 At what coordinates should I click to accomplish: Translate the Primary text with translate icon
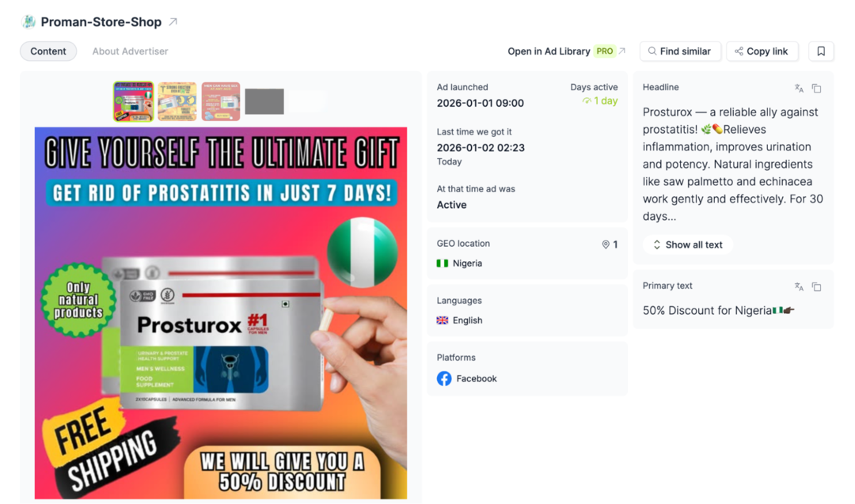[x=799, y=286]
